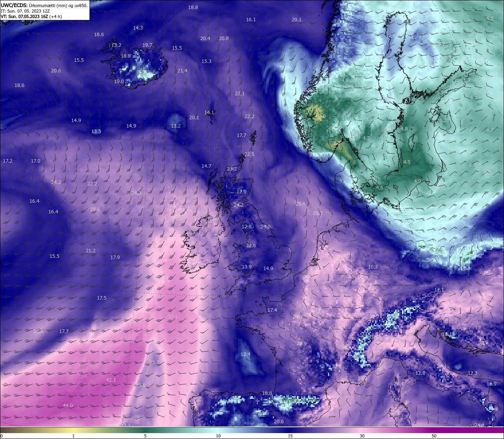Click the UWC/ECDS title line in the header box
The image size is (504, 439).
44,6
